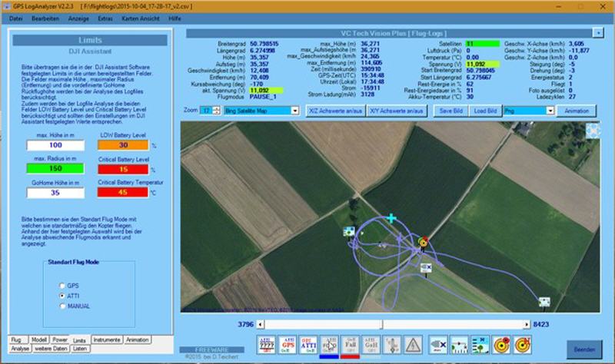Click the greyed copter stick-control icon
The image size is (615, 364).
click(x=391, y=346)
